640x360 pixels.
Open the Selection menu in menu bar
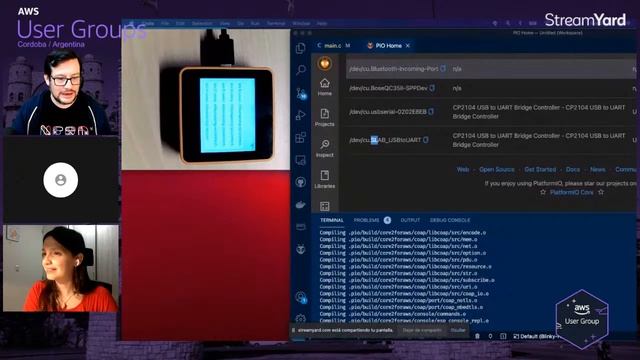(202, 23)
